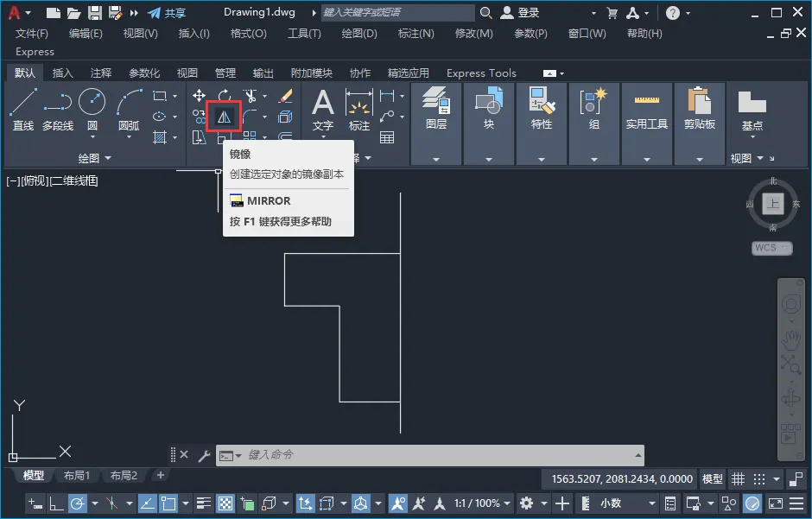Click the command line input field
Screen dimensions: 812x519
pyautogui.click(x=430, y=455)
